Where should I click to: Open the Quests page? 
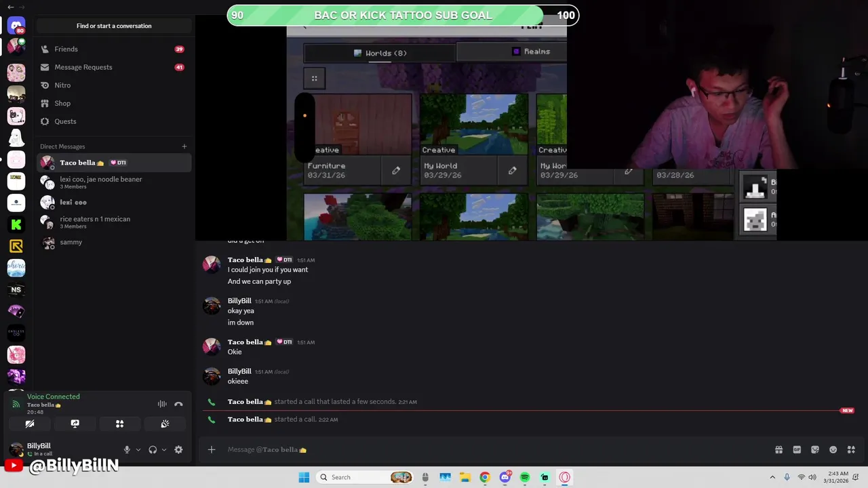point(114,121)
